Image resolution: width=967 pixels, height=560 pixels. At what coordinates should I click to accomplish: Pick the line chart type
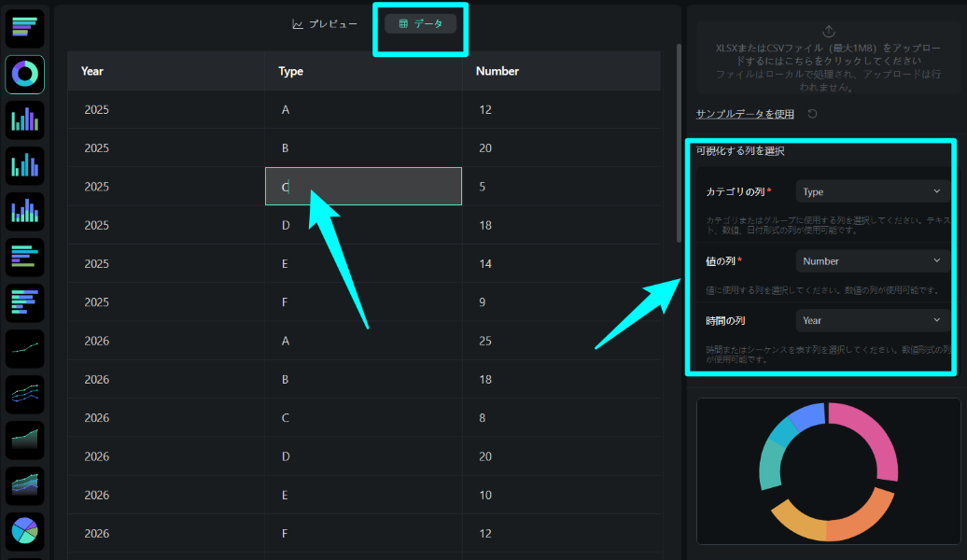23,348
